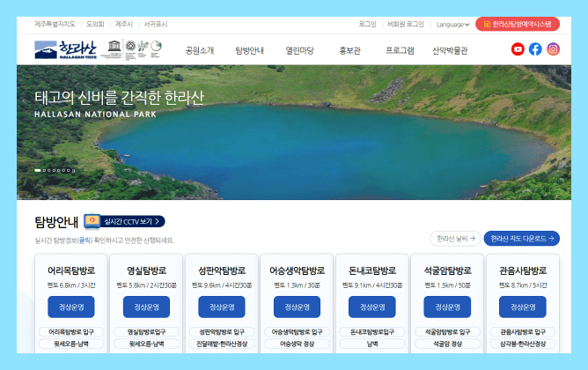The image size is (588, 370).
Task: Open the 프로그램 menu
Action: pyautogui.click(x=400, y=50)
